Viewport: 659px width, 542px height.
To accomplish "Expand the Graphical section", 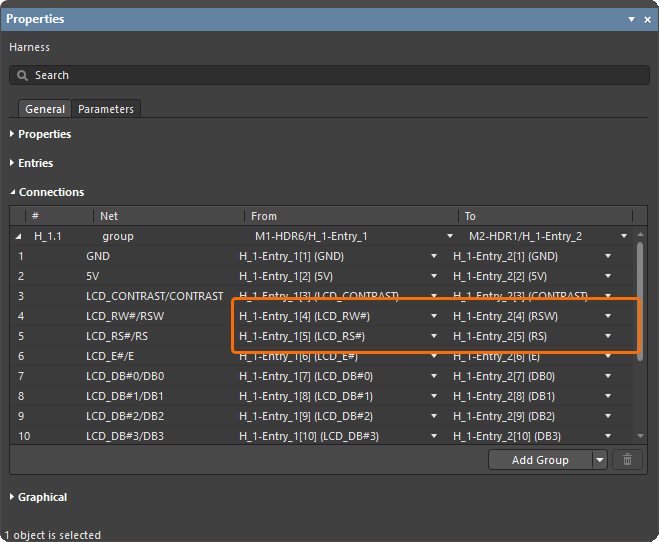I will 12,497.
